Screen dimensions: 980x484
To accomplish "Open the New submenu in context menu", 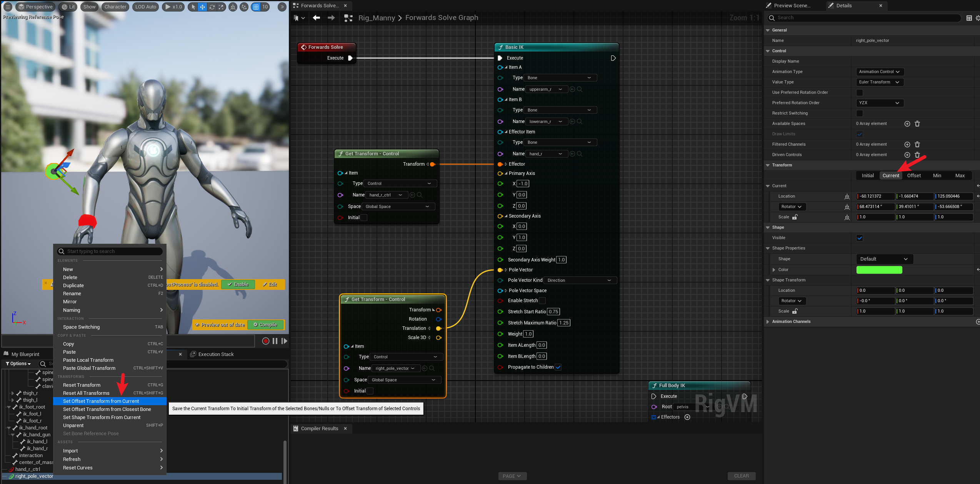I will [110, 269].
